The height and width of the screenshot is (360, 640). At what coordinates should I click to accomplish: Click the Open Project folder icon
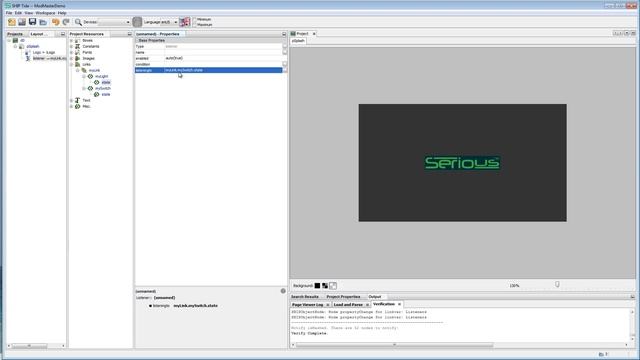coord(43,22)
